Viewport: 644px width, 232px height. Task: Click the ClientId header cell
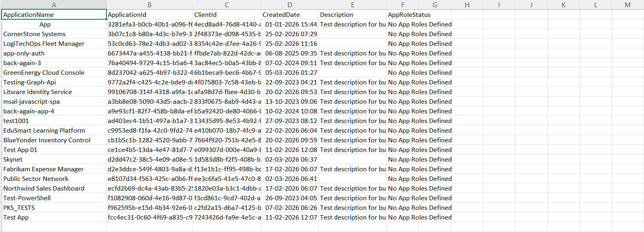[x=227, y=15]
